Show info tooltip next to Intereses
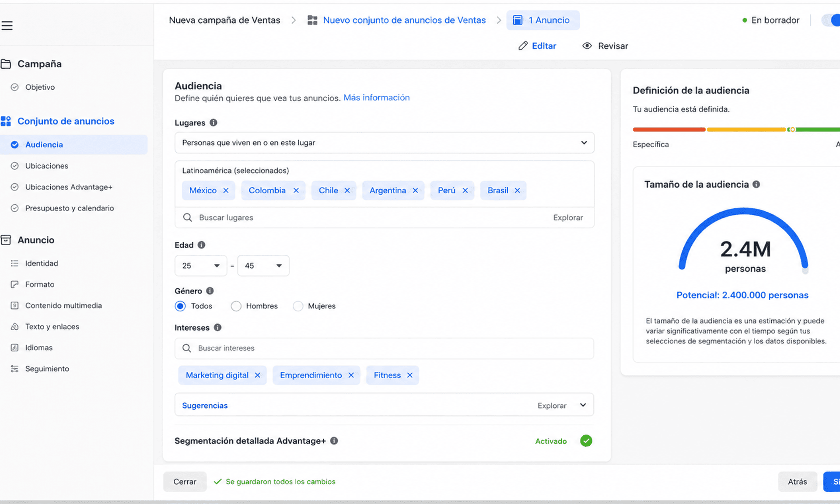 [217, 328]
